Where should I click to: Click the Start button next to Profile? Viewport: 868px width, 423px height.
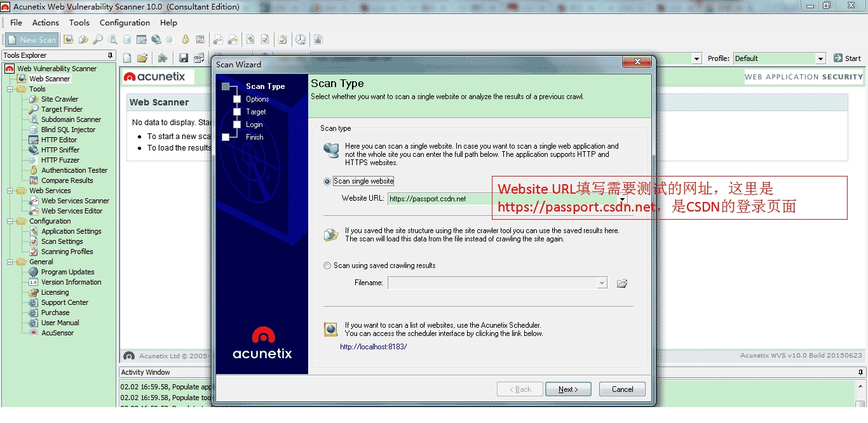848,58
